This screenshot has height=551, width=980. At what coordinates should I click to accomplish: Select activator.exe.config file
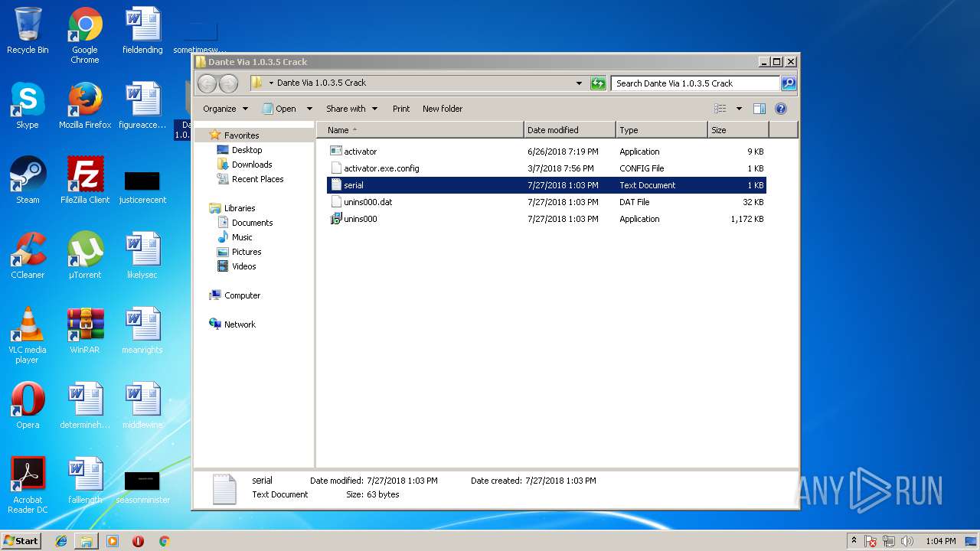coord(547,168)
